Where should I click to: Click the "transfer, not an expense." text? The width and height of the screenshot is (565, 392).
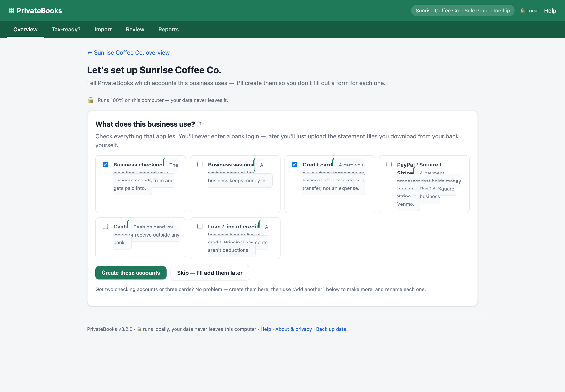coord(331,188)
